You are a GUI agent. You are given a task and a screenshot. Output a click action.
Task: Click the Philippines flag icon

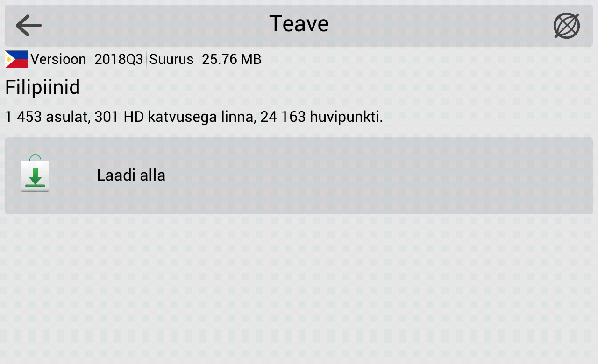(x=16, y=59)
